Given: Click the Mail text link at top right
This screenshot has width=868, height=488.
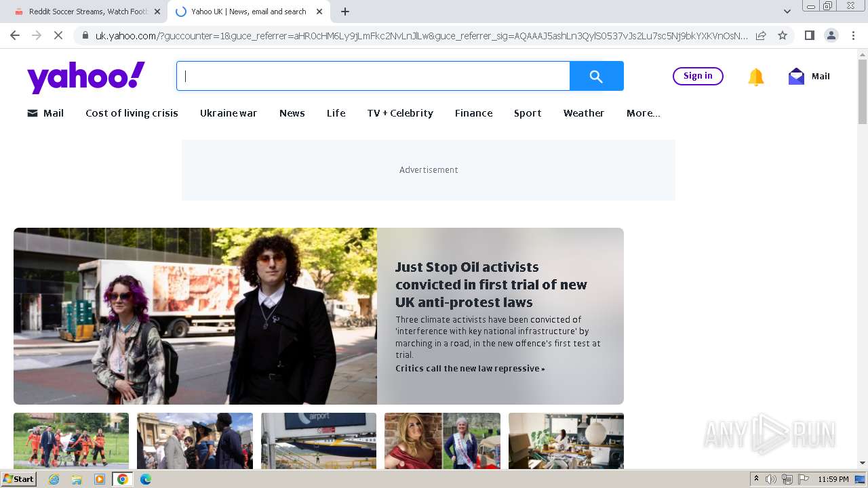Looking at the screenshot, I should [821, 77].
